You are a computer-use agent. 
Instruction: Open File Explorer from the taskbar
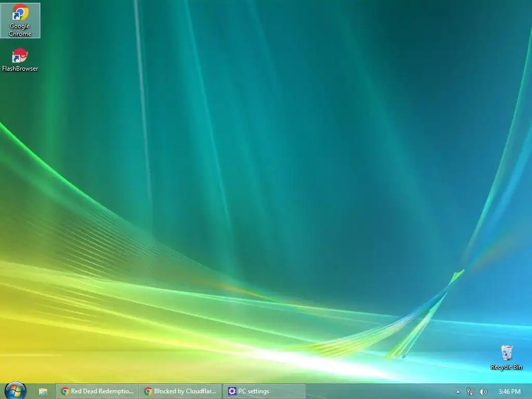tap(43, 391)
